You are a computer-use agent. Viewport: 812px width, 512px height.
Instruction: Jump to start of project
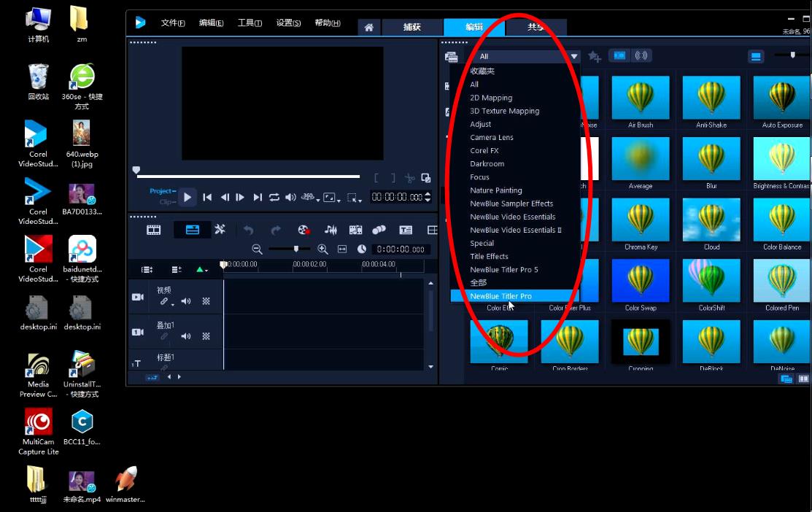(x=207, y=197)
